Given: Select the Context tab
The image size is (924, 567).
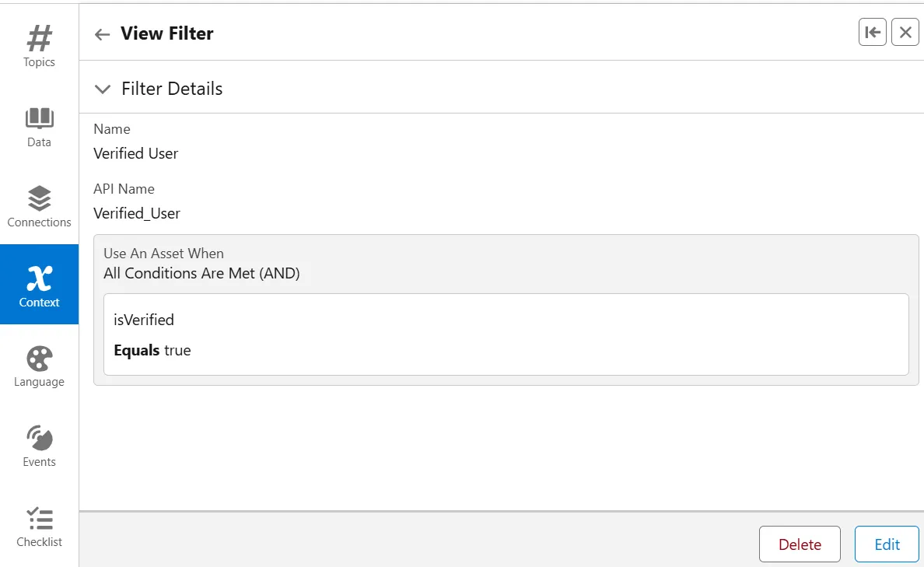Looking at the screenshot, I should (39, 285).
